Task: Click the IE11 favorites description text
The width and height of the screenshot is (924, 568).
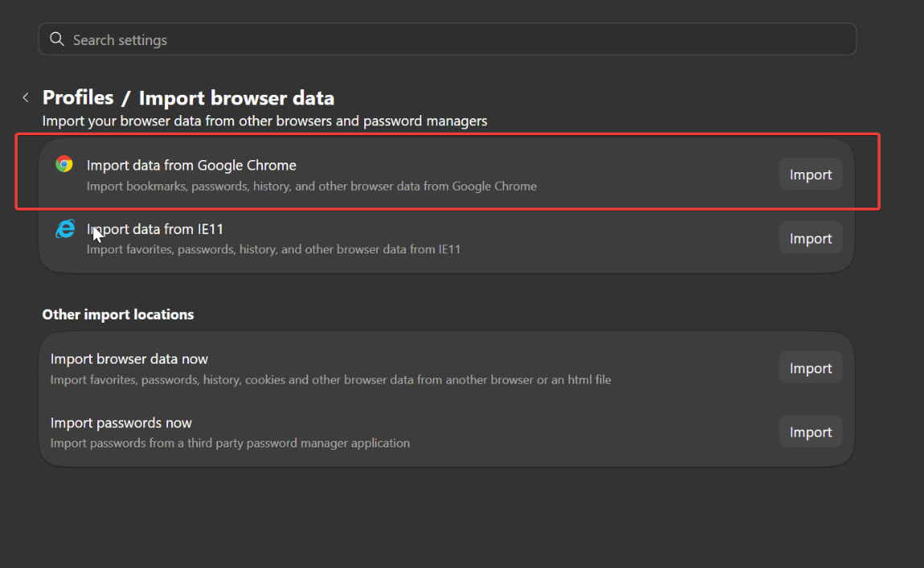Action: [273, 249]
